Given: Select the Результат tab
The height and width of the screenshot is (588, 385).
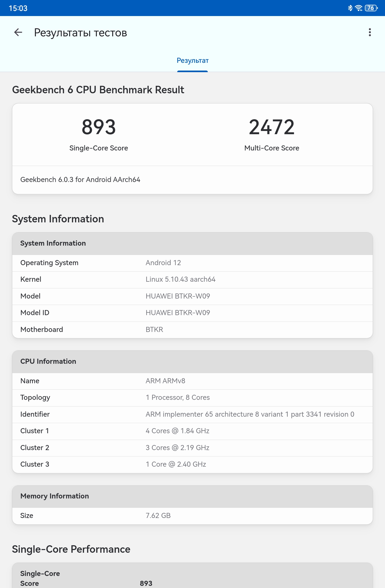Looking at the screenshot, I should (x=192, y=61).
